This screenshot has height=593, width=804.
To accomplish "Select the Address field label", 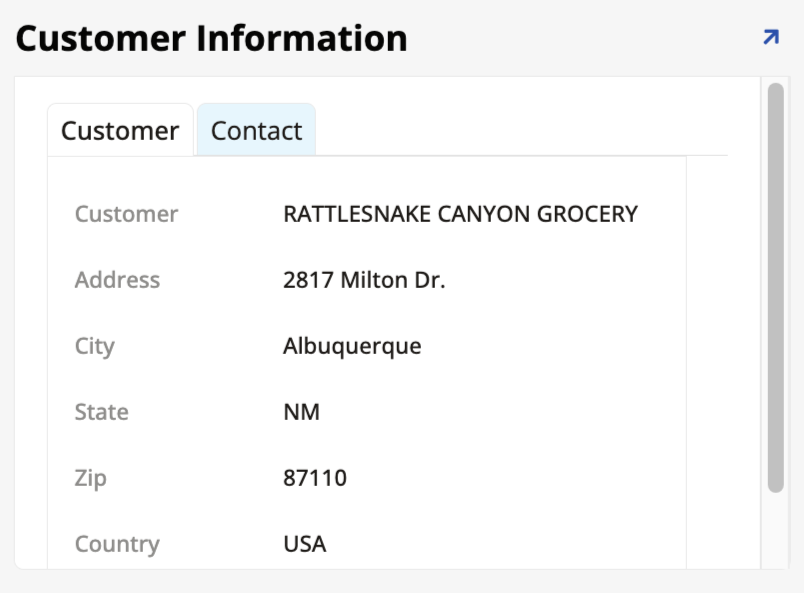I will (x=117, y=280).
